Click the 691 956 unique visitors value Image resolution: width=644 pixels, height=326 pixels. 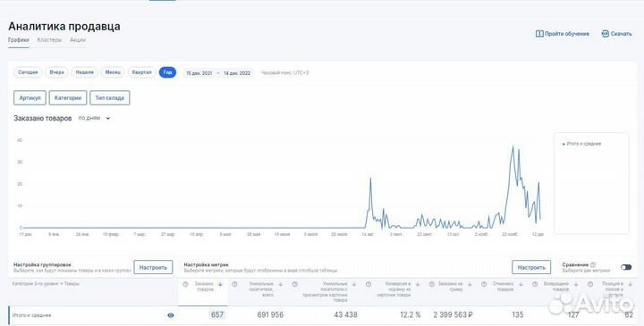pos(270,315)
